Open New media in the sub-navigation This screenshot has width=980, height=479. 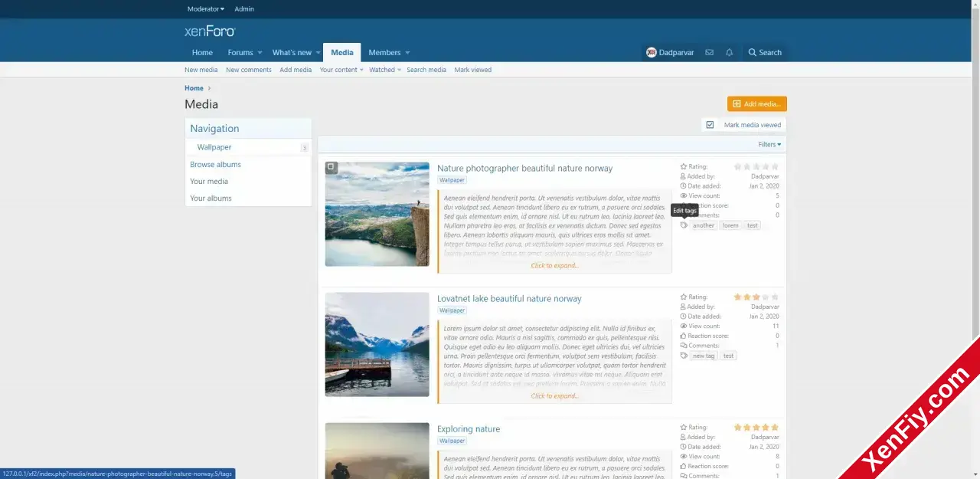[x=201, y=70]
